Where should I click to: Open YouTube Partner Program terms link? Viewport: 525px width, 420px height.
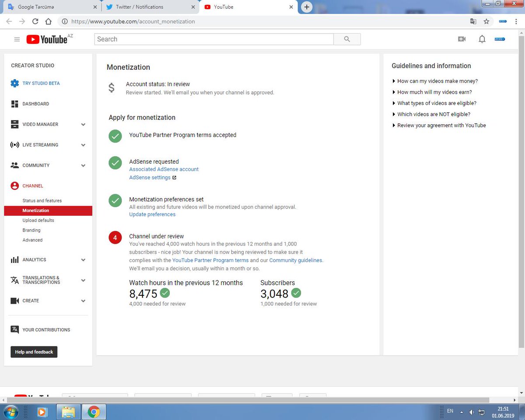(210, 260)
